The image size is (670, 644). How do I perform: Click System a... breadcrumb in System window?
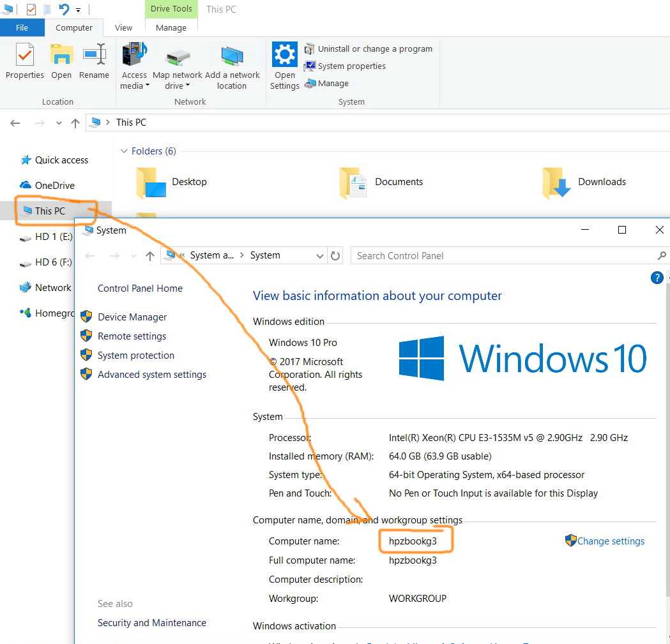coord(212,255)
